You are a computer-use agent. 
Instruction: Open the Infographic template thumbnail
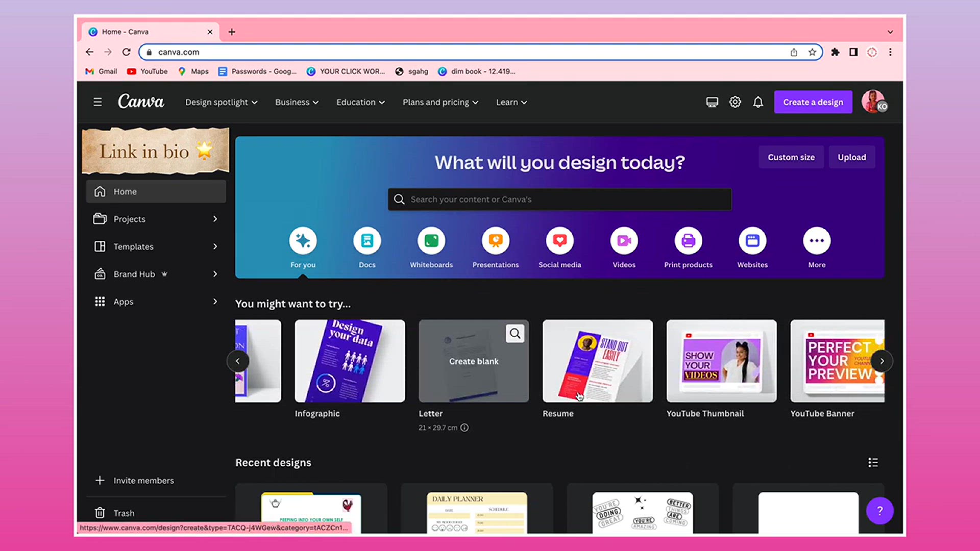click(x=350, y=361)
